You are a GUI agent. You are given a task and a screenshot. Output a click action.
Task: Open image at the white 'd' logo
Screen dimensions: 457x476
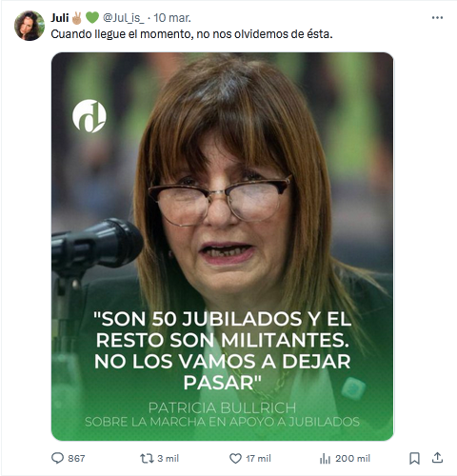pos(89,116)
